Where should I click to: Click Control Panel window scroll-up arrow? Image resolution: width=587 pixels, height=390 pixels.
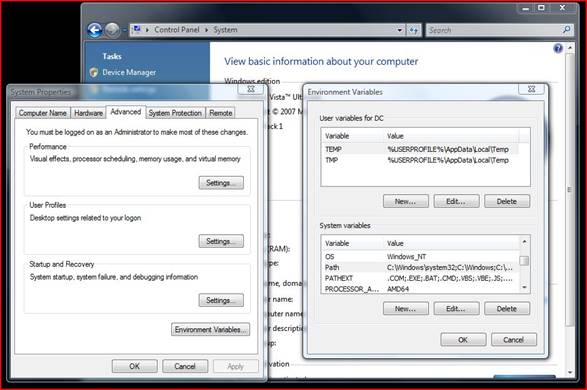click(570, 48)
